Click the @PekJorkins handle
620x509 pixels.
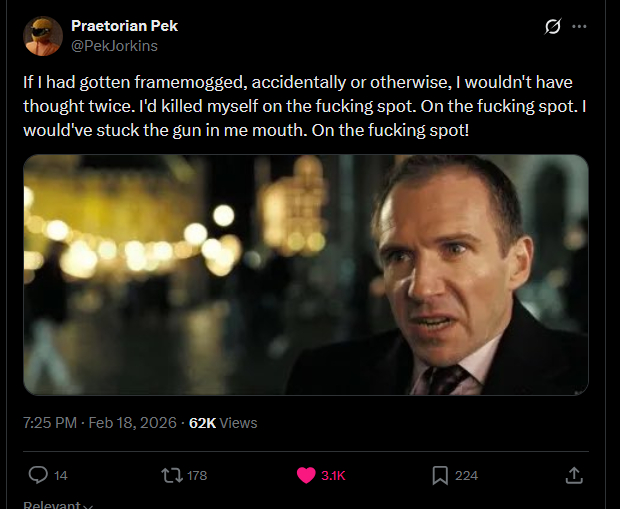point(114,45)
